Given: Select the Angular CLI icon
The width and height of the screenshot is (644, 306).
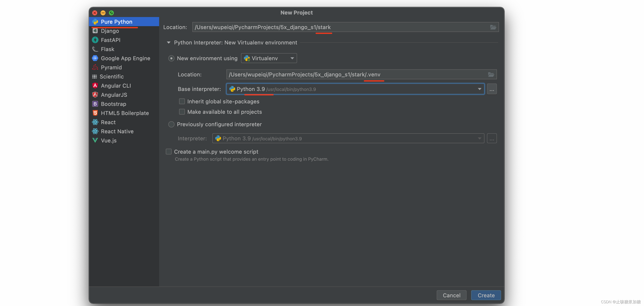Looking at the screenshot, I should click(95, 86).
